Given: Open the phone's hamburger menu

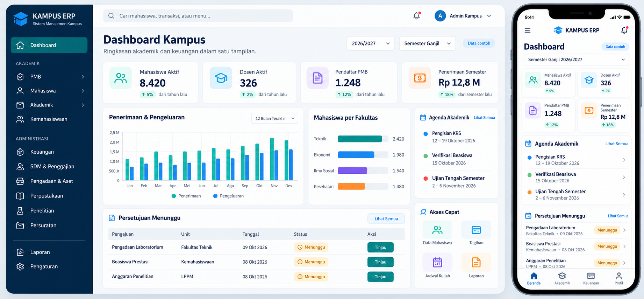Looking at the screenshot, I should (x=528, y=30).
